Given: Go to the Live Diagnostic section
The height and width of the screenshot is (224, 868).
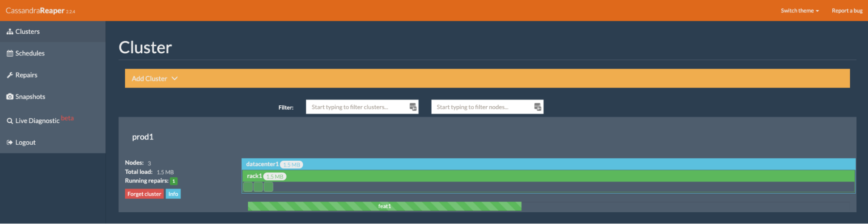Looking at the screenshot, I should [x=37, y=121].
